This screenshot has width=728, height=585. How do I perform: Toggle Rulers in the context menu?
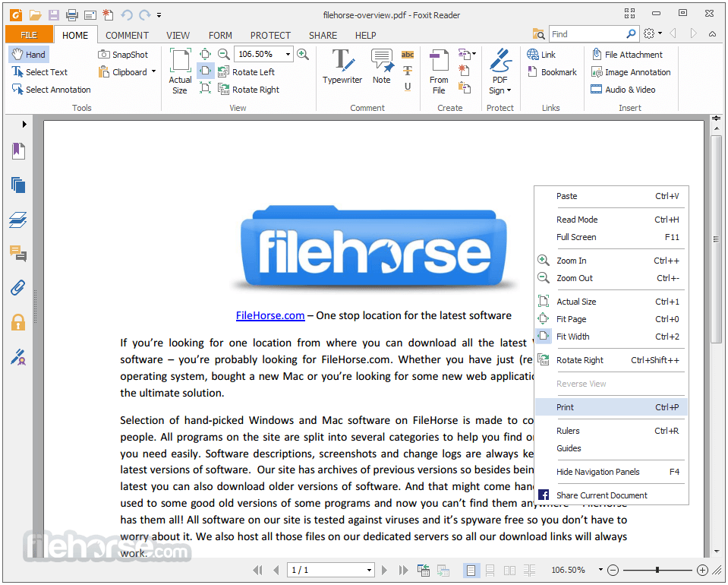pyautogui.click(x=611, y=431)
